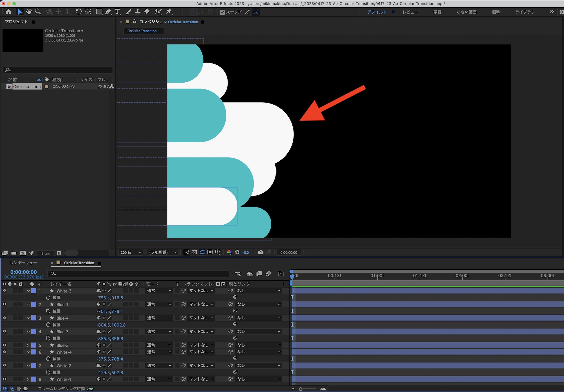This screenshot has width=564, height=392.
Task: Select the Zoom magnifier tool
Action: pos(38,12)
